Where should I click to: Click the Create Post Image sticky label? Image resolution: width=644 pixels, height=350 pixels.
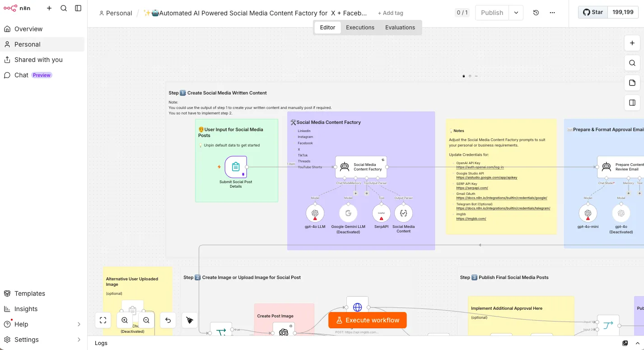point(275,316)
